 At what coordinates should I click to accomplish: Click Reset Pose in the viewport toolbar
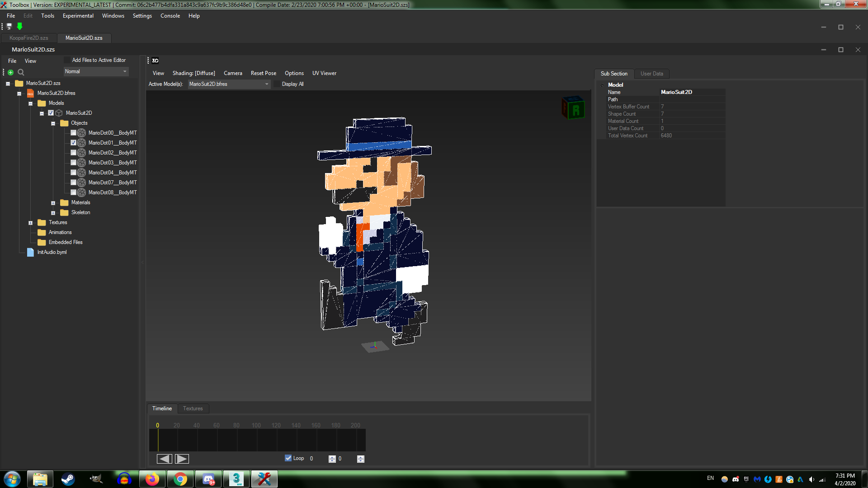(264, 73)
